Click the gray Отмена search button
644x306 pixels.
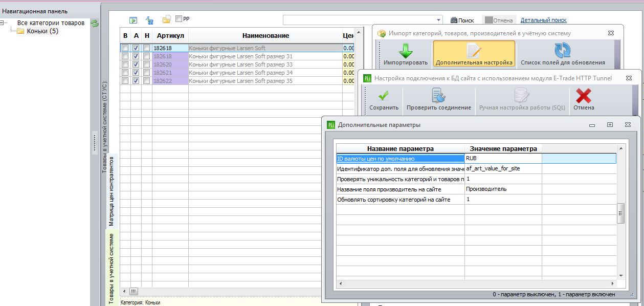(499, 20)
